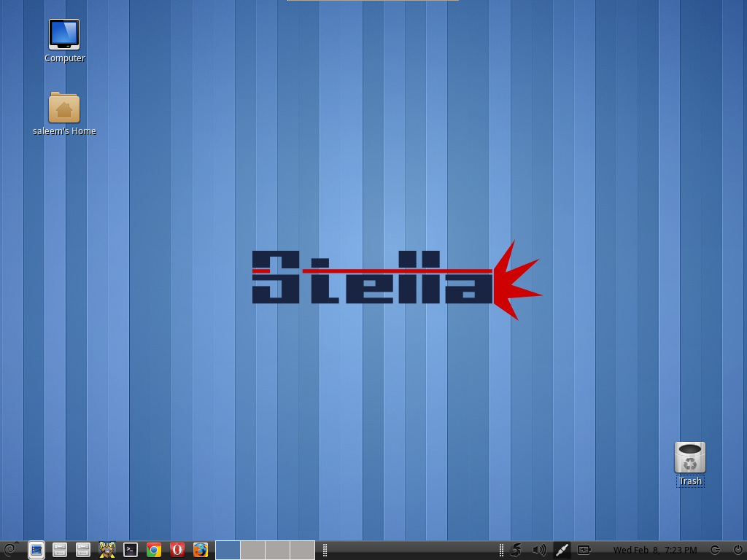Launch the package installer box icon
Viewport: 747px width, 560px height.
(x=107, y=550)
